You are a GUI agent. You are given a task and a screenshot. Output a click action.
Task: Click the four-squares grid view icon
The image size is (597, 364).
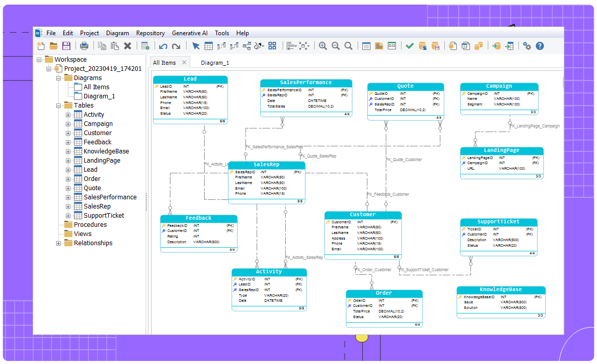point(272,46)
